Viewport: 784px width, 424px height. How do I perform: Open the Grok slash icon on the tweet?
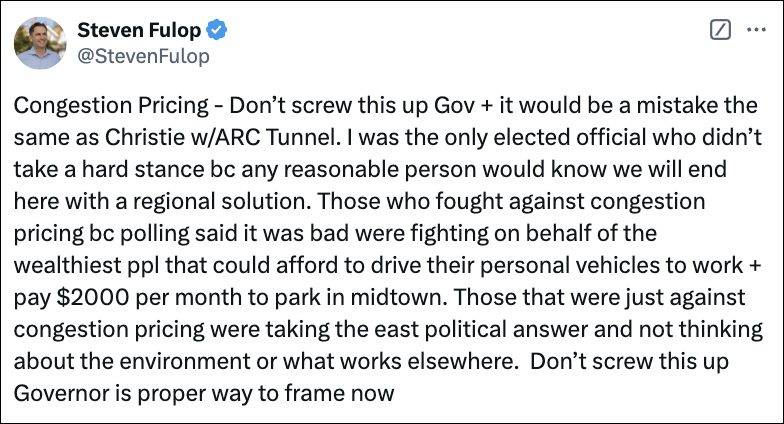point(719,30)
